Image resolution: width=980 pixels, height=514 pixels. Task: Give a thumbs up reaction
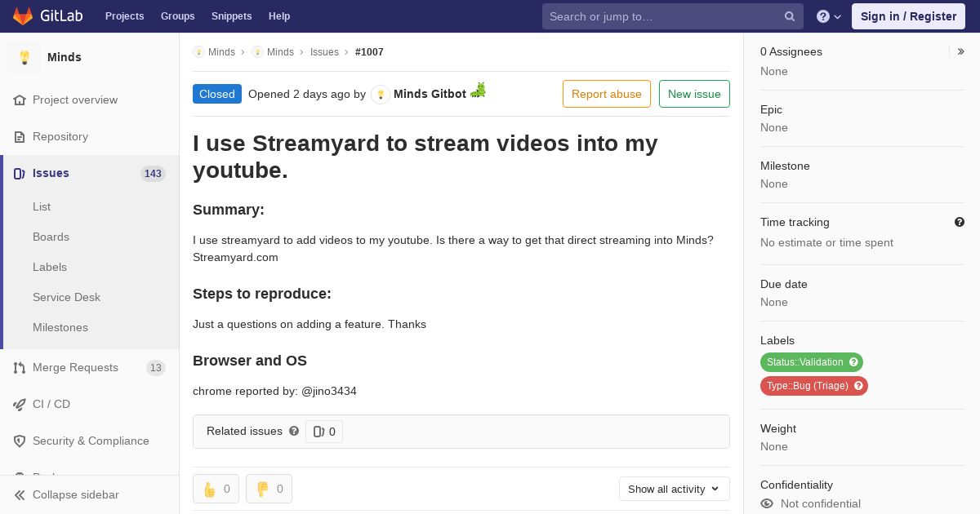click(x=216, y=489)
